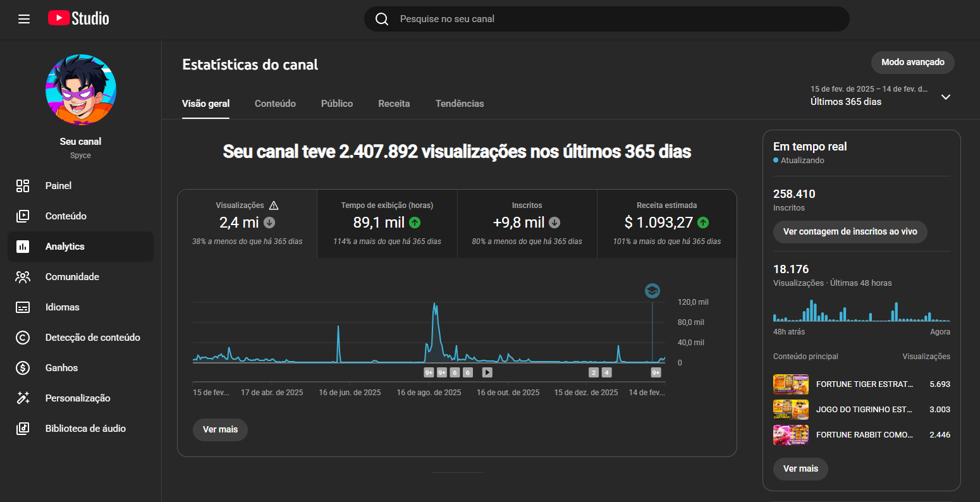Open the JOGO DO TIGRINHO EST... video row
This screenshot has height=502, width=980.
pos(862,409)
